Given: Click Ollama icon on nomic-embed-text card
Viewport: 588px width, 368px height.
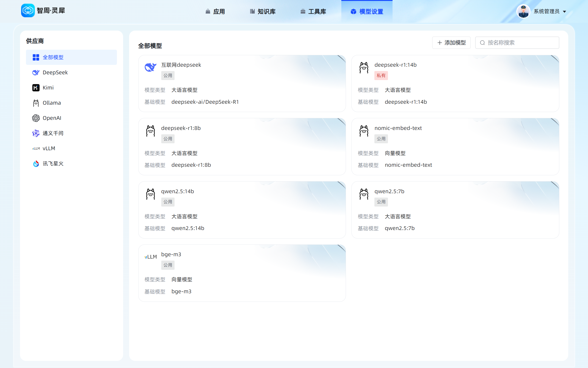Looking at the screenshot, I should (x=364, y=131).
